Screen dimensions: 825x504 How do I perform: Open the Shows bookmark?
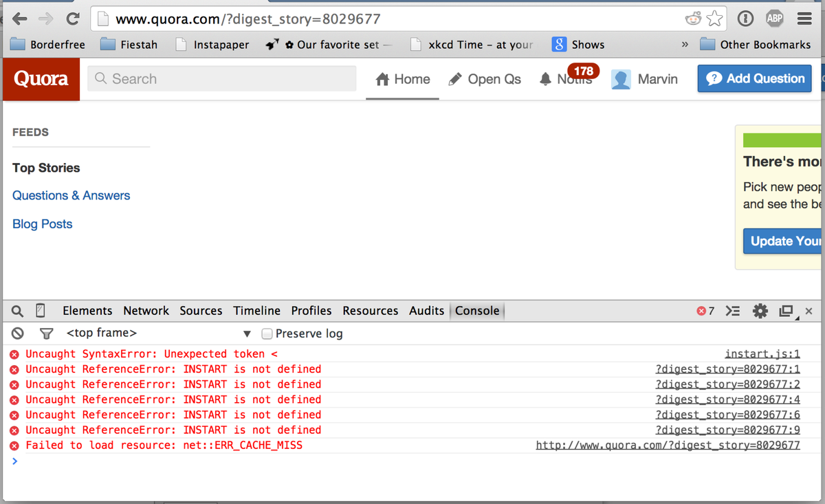coord(578,44)
